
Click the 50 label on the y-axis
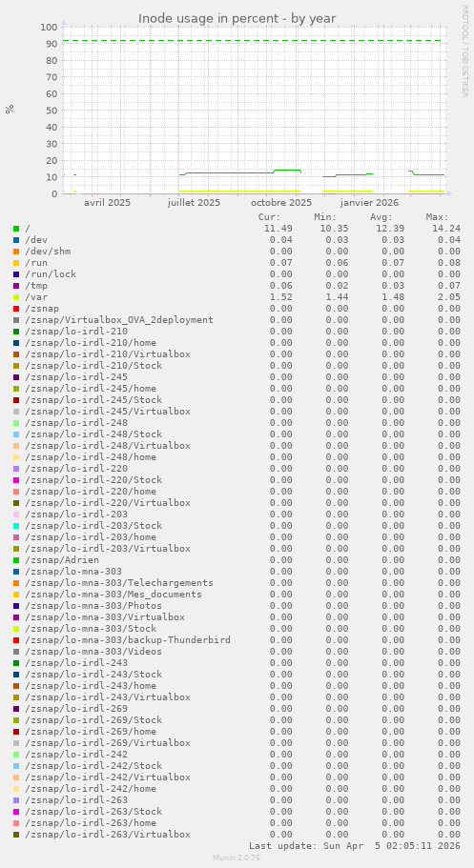(52, 111)
